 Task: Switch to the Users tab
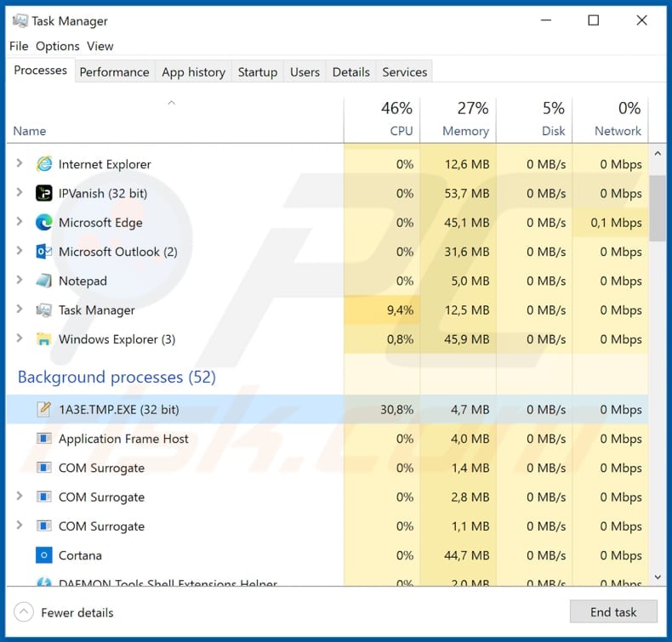point(305,72)
